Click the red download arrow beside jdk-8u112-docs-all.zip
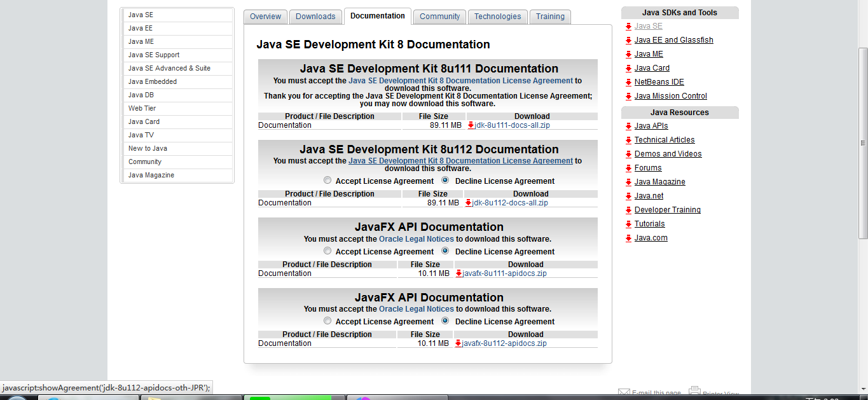868x400 pixels. coord(468,203)
